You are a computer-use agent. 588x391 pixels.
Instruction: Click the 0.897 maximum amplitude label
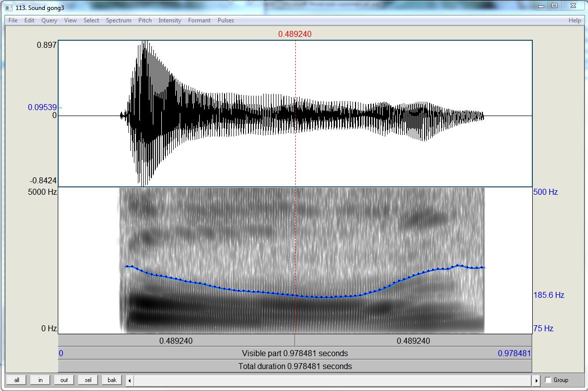(46, 45)
